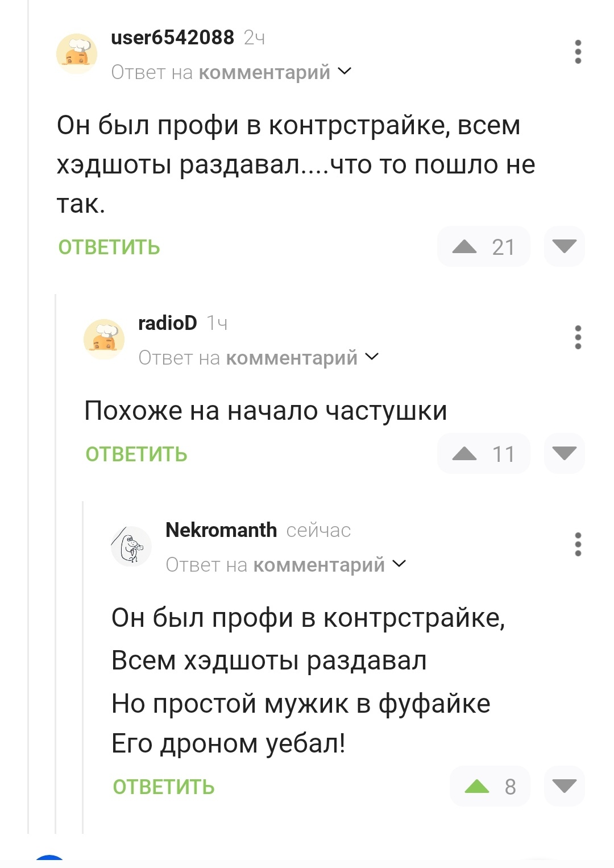Expand parent comment chevron under user6542088

click(x=345, y=72)
